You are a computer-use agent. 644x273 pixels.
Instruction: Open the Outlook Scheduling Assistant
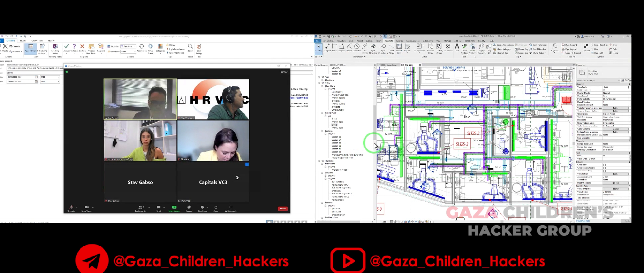(42, 48)
